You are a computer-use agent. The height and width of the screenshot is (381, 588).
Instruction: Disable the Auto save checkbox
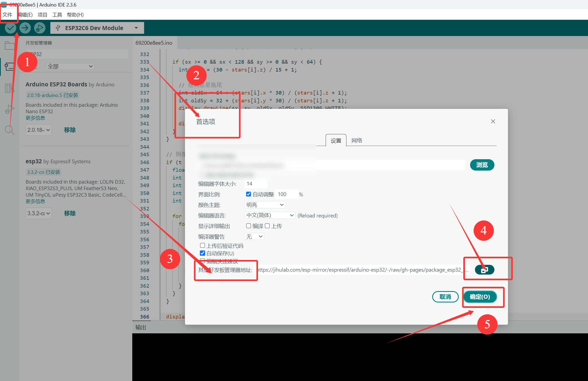[x=202, y=253]
